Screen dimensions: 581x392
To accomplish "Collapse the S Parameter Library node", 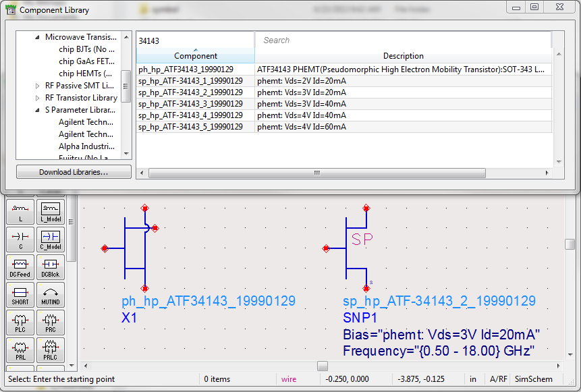I will click(x=38, y=110).
